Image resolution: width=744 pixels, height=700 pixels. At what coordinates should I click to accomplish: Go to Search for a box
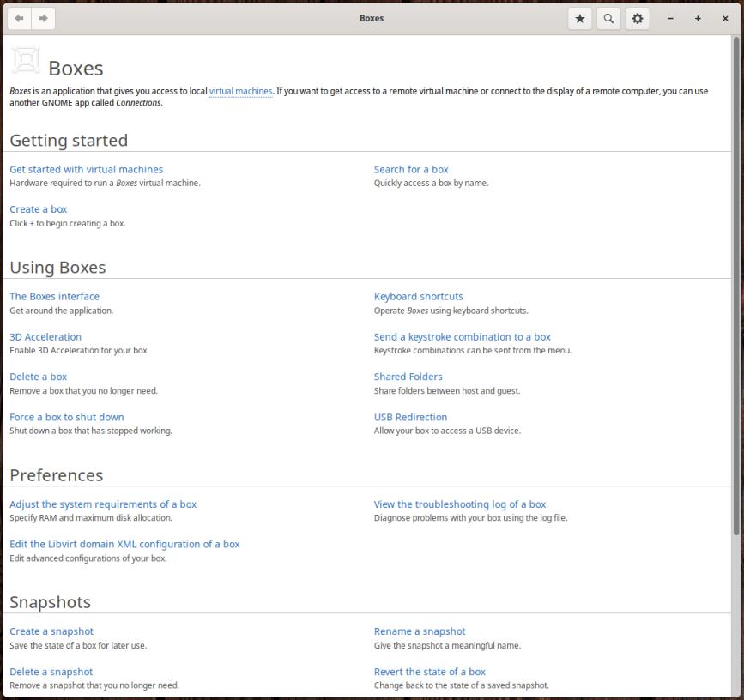(x=411, y=170)
